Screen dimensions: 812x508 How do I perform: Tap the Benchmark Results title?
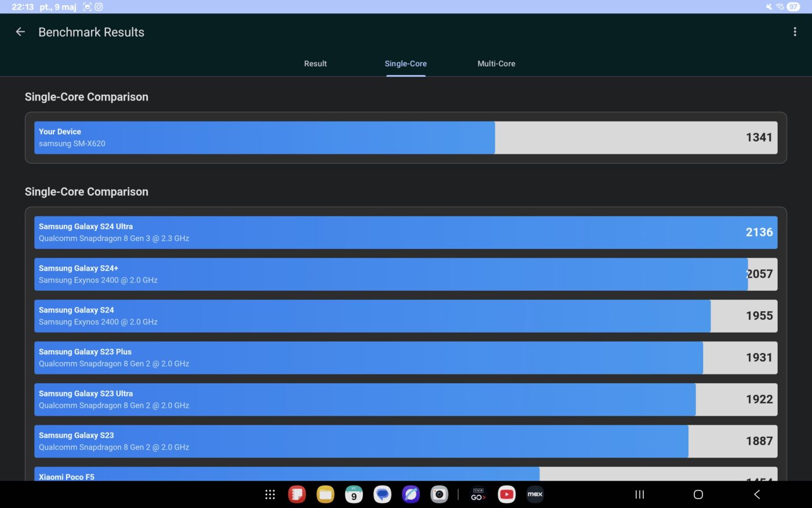pos(91,32)
